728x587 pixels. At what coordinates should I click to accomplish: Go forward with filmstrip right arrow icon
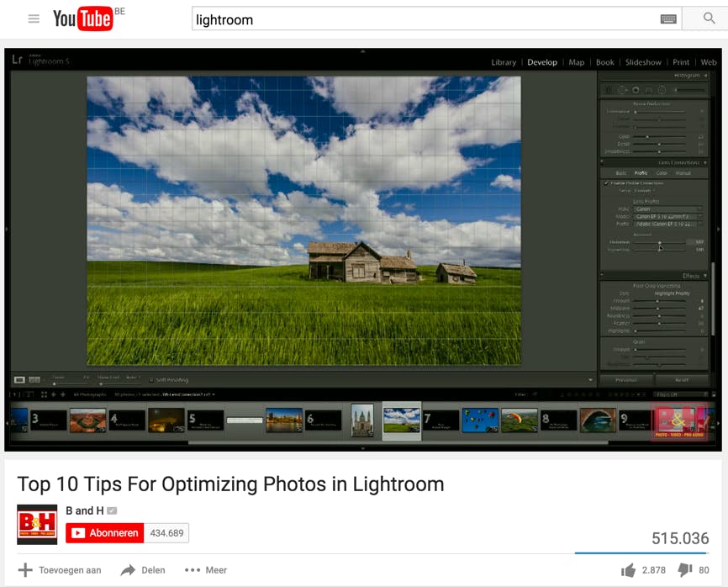coord(63,394)
